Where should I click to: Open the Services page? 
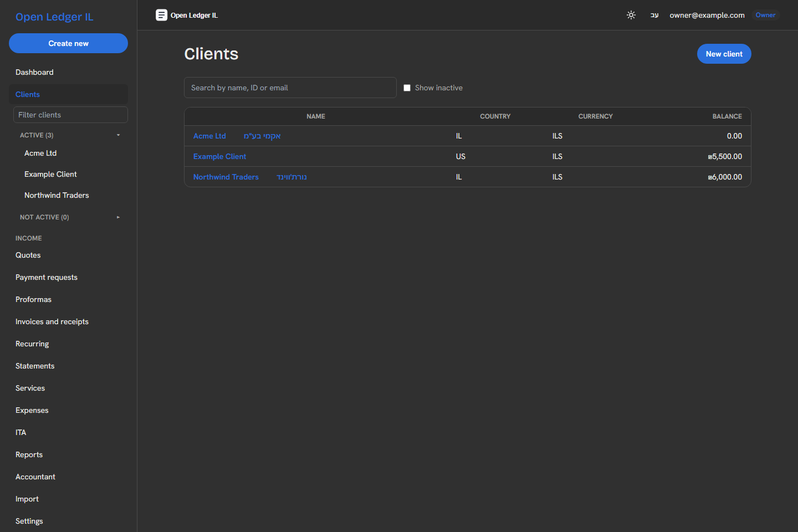[x=68, y=388]
